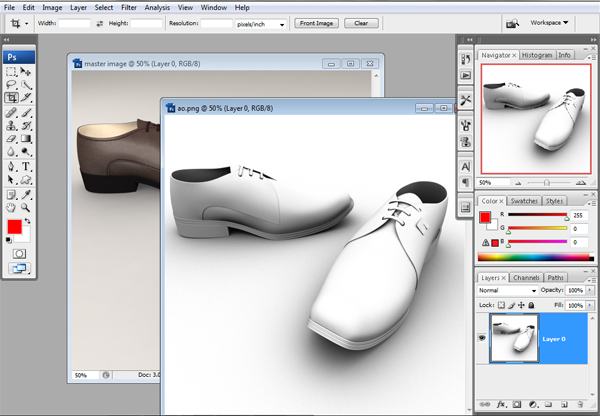The image size is (600, 416).
Task: Select the Clone Stamp tool
Action: coord(11,126)
